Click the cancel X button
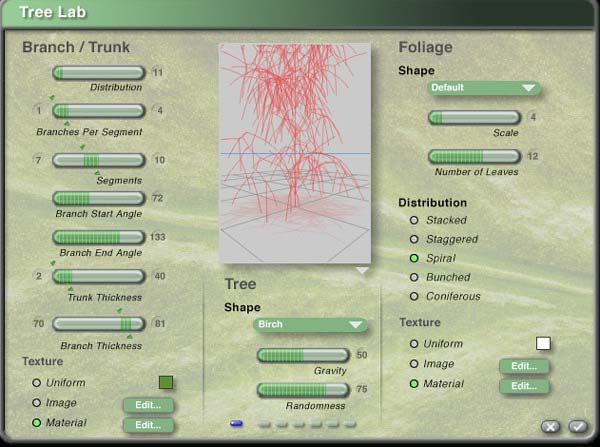The height and width of the screenshot is (447, 600). tap(550, 426)
